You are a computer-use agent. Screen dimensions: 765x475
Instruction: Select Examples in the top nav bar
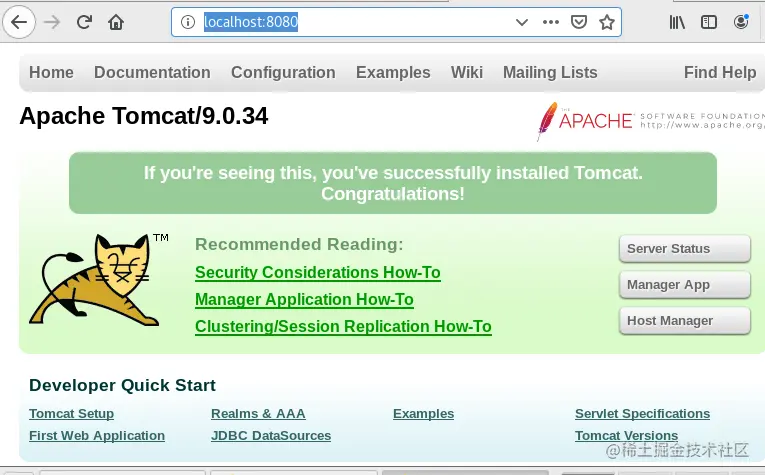[x=393, y=72]
